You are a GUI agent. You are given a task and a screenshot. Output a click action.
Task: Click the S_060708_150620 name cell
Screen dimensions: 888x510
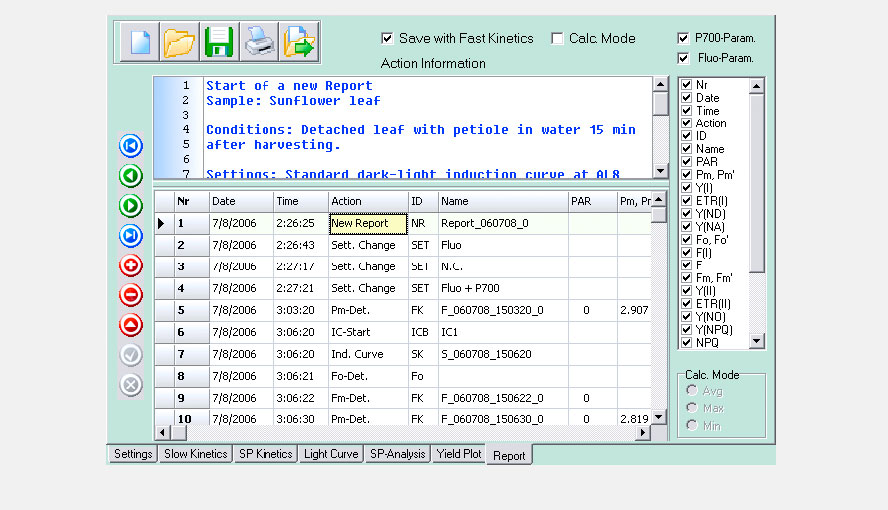click(503, 354)
